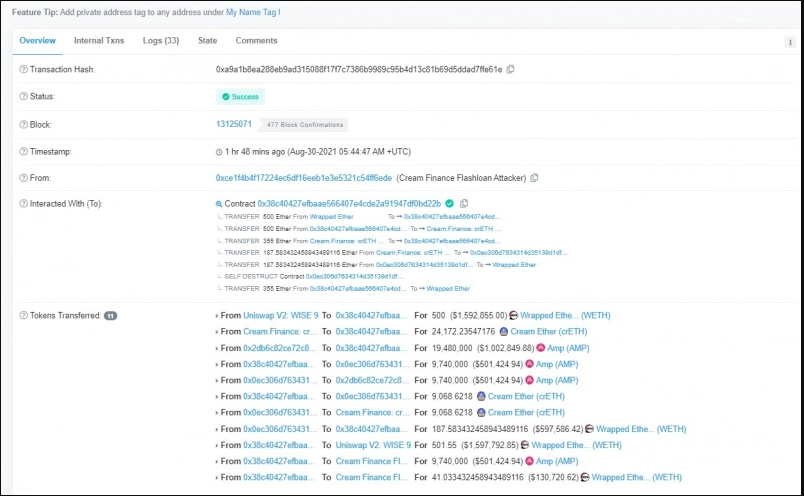The height and width of the screenshot is (496, 804).
Task: Open the Interacted With help icon
Action: pyautogui.click(x=24, y=204)
